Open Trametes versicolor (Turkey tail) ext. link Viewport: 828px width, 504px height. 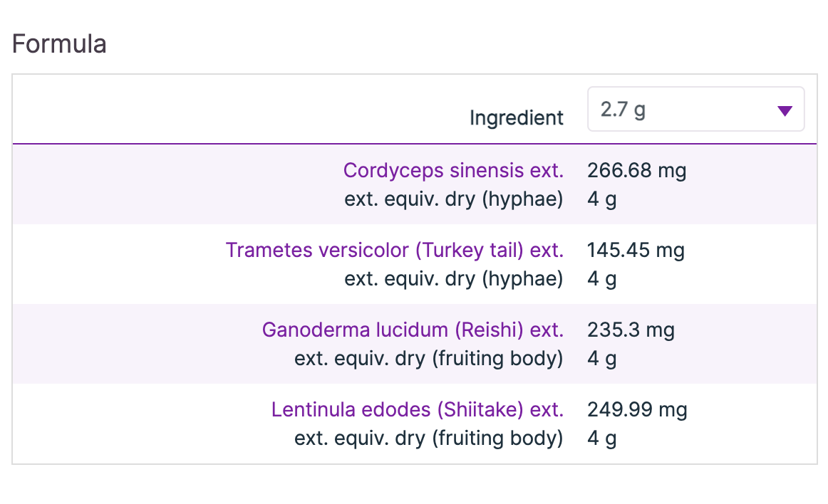click(x=394, y=251)
